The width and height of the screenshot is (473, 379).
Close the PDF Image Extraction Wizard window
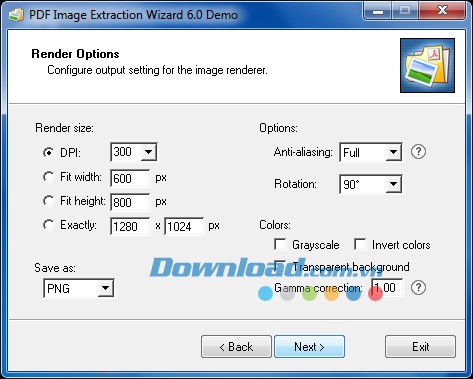tap(442, 11)
